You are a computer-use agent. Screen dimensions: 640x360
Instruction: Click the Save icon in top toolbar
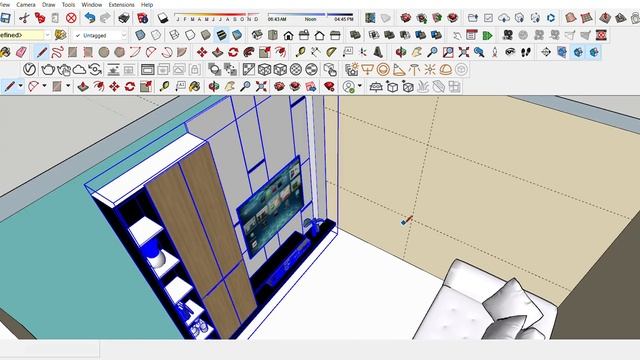pyautogui.click(x=5, y=18)
